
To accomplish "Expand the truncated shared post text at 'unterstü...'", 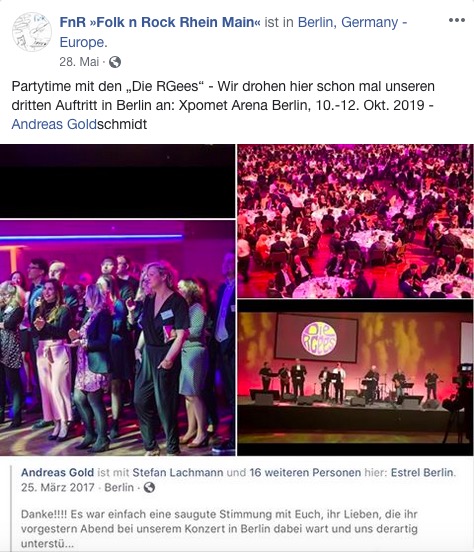I will pos(47,543).
